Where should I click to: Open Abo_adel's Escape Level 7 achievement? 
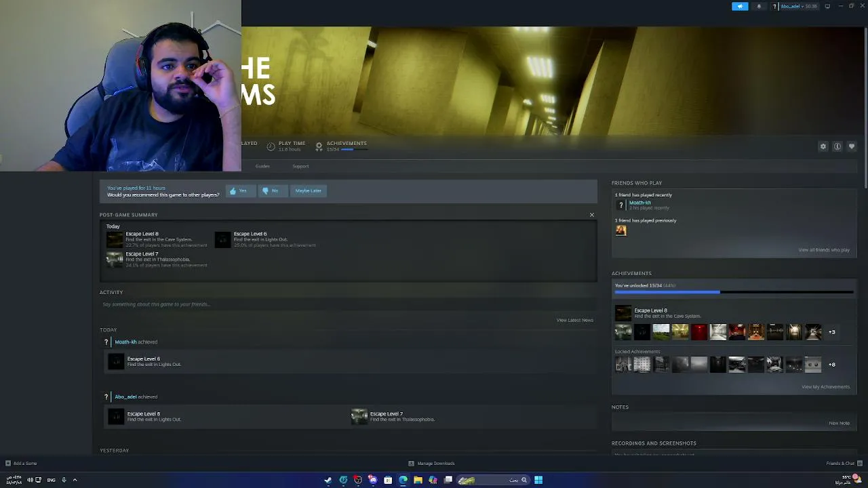coord(359,416)
